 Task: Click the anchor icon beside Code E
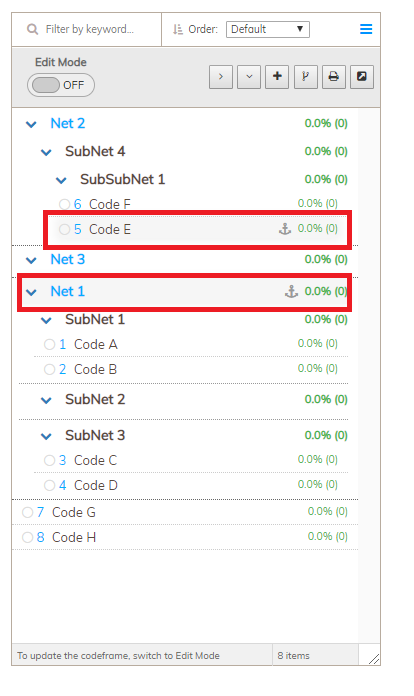284,229
